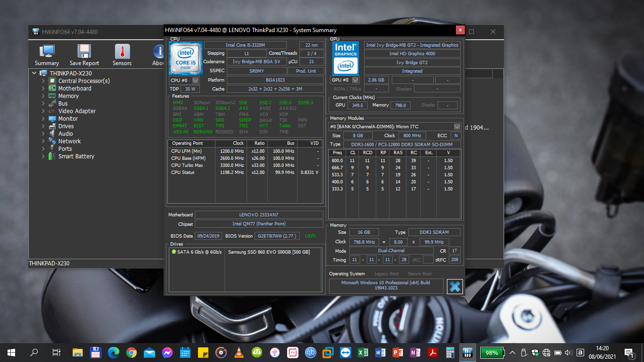This screenshot has width=644, height=362.
Task: Expand the Motherboard tree node
Action: [x=43, y=88]
